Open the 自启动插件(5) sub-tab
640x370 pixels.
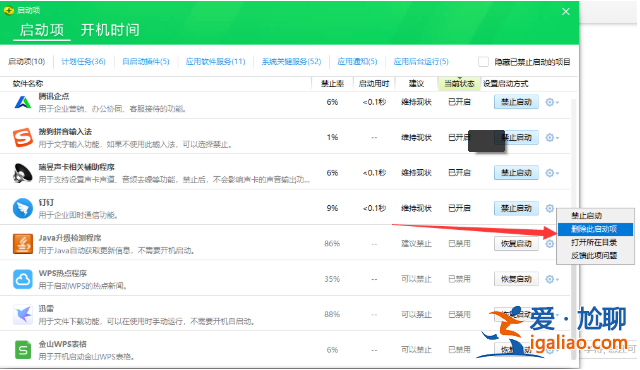[x=146, y=62]
